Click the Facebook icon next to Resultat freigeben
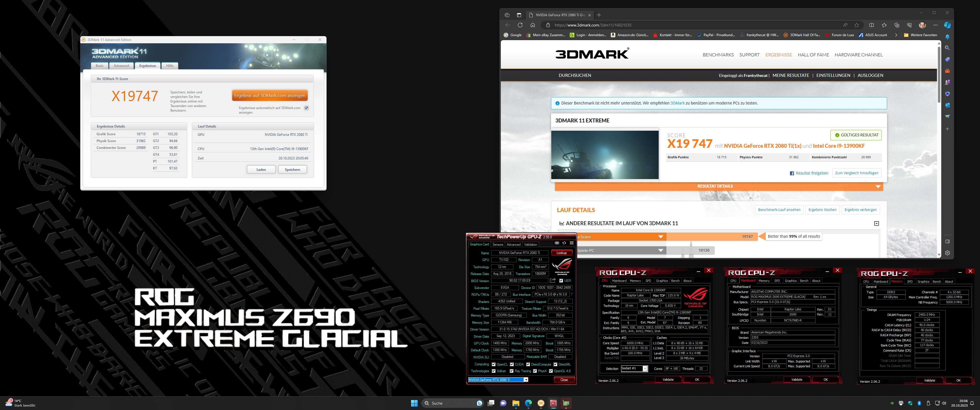The width and height of the screenshot is (980, 410). coord(792,173)
